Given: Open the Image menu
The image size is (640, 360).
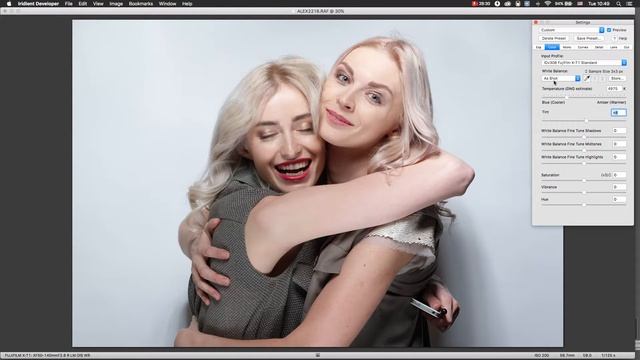Looking at the screenshot, I should [116, 4].
